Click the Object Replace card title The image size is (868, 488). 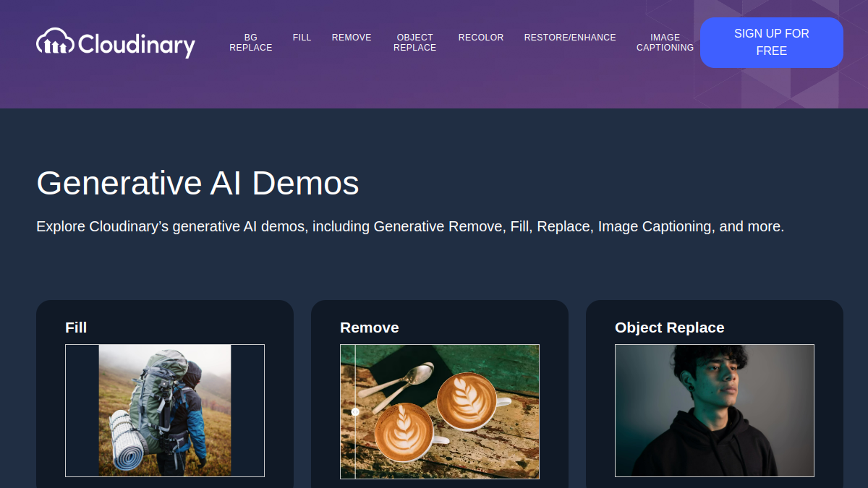(x=670, y=328)
